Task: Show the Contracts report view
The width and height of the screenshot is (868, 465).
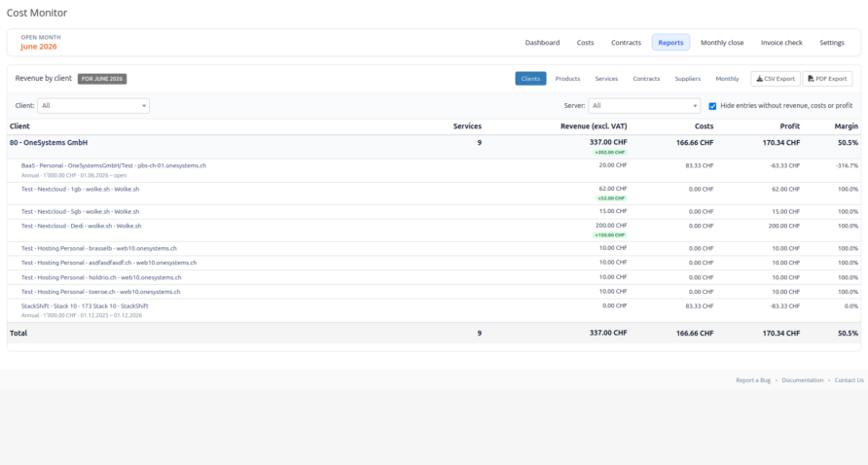Action: tap(646, 79)
